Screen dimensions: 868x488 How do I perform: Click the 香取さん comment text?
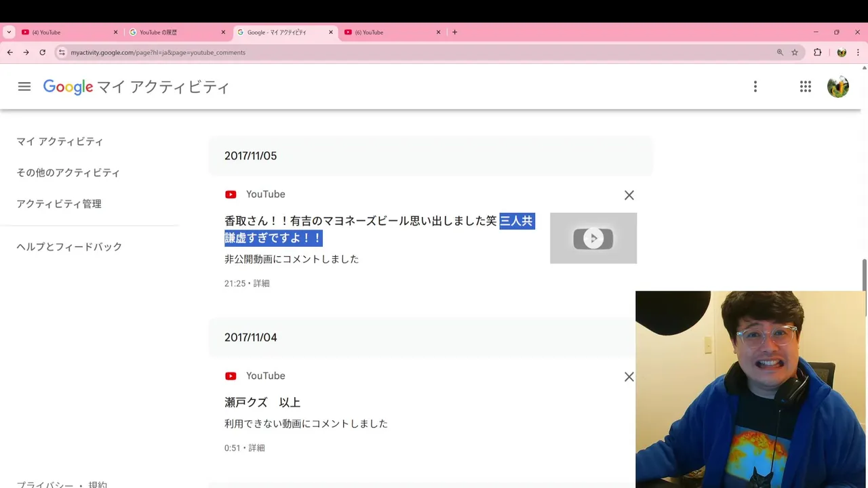(x=380, y=229)
